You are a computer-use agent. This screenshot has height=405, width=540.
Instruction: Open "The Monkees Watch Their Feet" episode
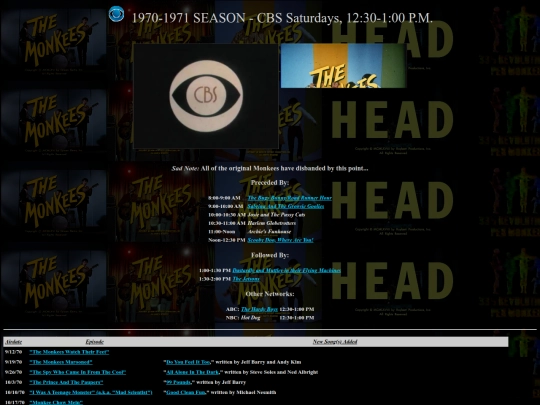click(x=69, y=352)
